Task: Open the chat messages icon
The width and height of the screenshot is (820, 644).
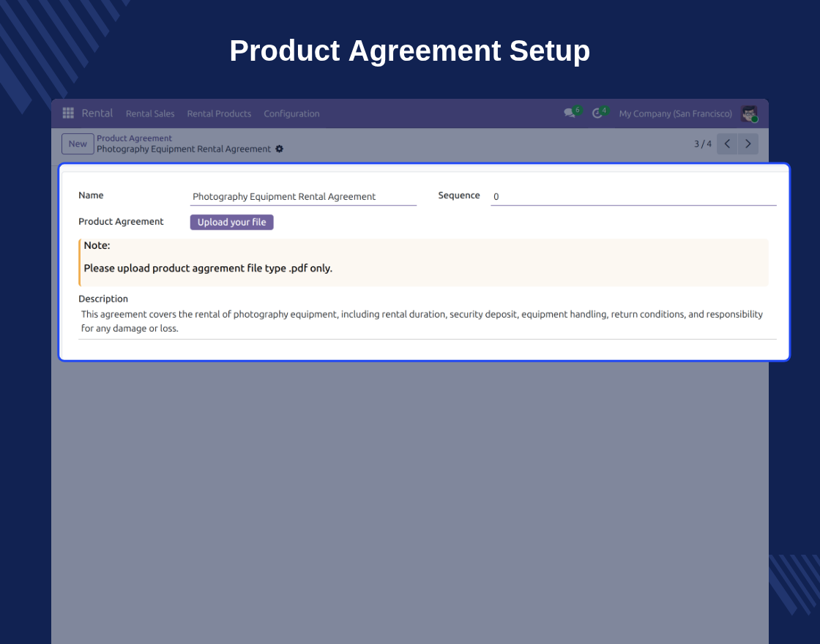Action: click(570, 113)
